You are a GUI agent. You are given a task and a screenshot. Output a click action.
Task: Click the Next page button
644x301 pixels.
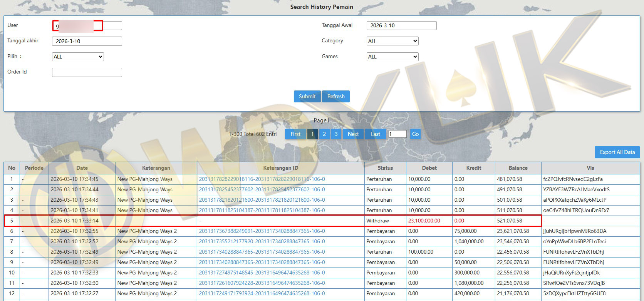pyautogui.click(x=353, y=134)
